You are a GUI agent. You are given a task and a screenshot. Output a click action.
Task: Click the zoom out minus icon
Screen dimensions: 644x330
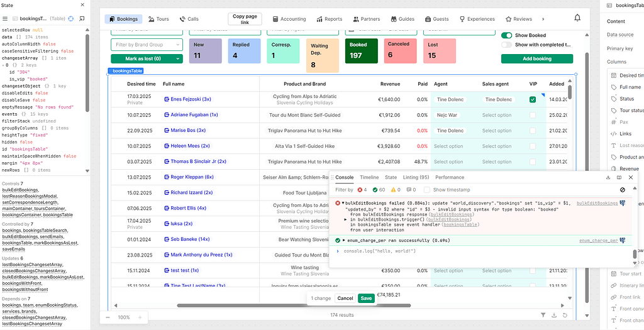tap(108, 317)
